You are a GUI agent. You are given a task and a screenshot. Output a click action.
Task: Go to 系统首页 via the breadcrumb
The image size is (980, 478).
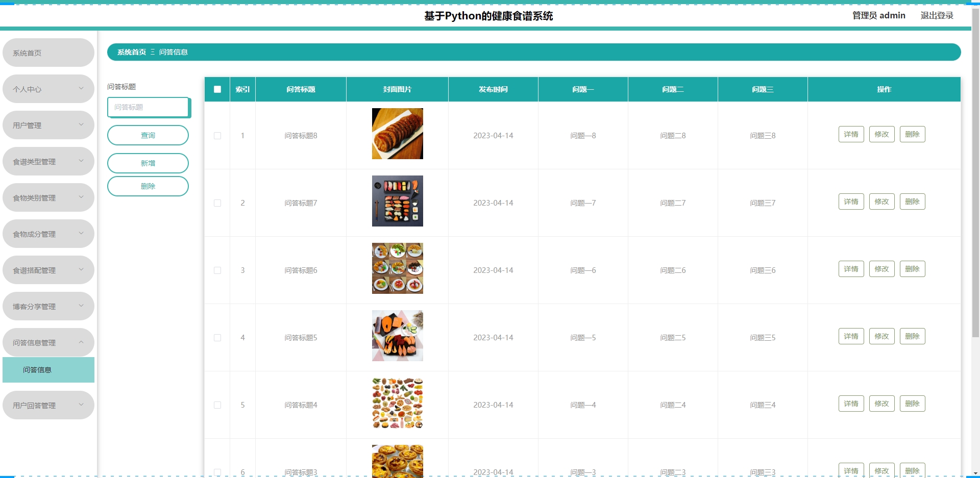tap(132, 52)
